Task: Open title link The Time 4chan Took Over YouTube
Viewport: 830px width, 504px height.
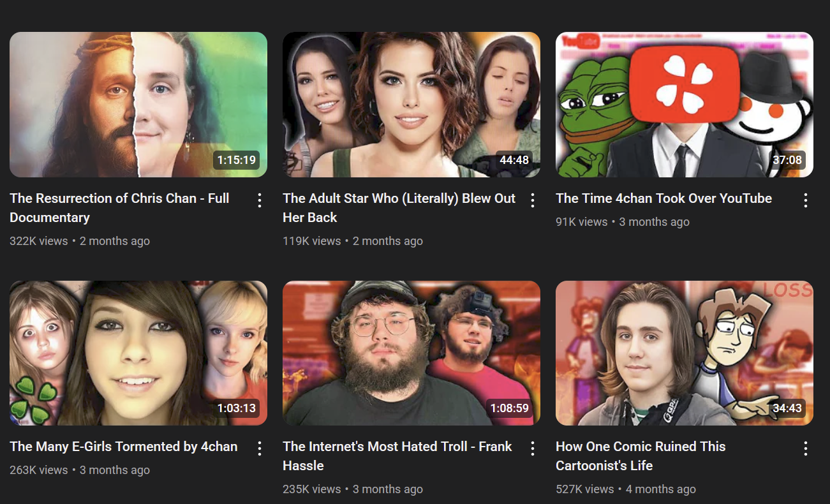Action: tap(663, 198)
